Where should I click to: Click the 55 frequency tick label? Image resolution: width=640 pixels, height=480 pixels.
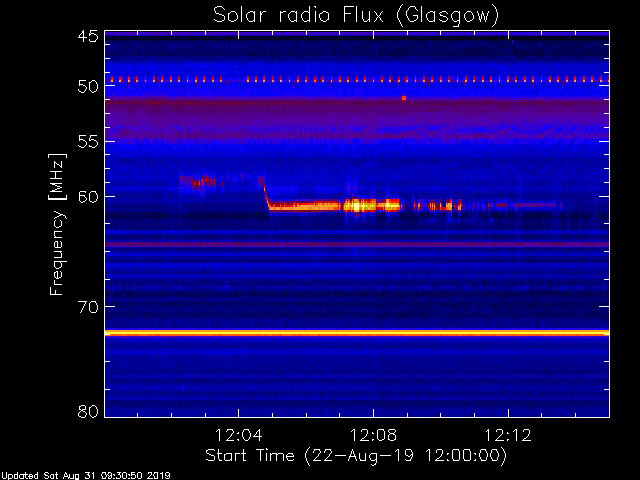click(88, 142)
